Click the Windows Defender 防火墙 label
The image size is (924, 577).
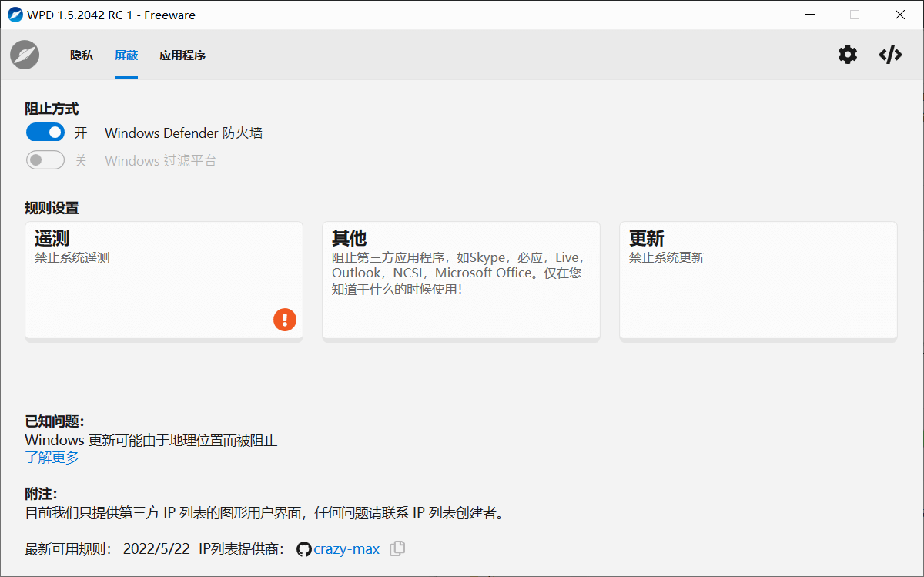point(183,133)
